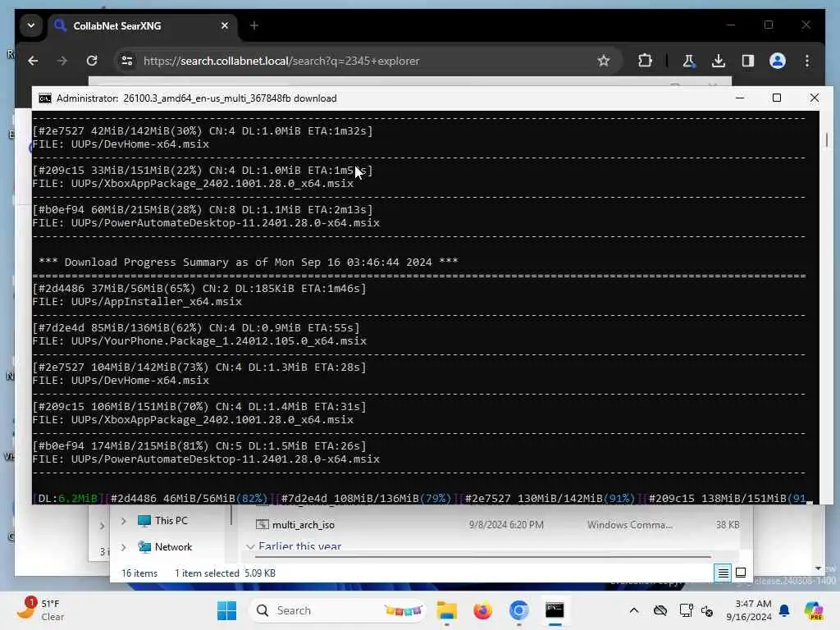Screen dimensions: 840x630
Task: Collapse the Earlier this year group
Action: coord(250,547)
